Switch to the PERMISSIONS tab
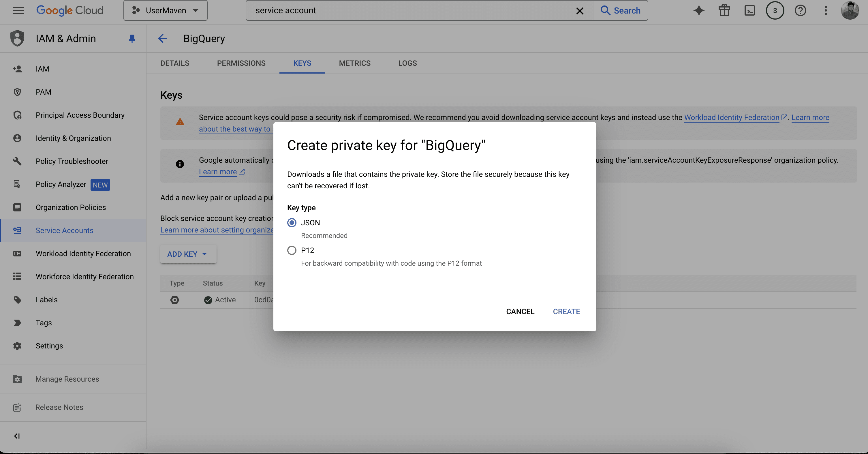The image size is (868, 454). click(241, 63)
